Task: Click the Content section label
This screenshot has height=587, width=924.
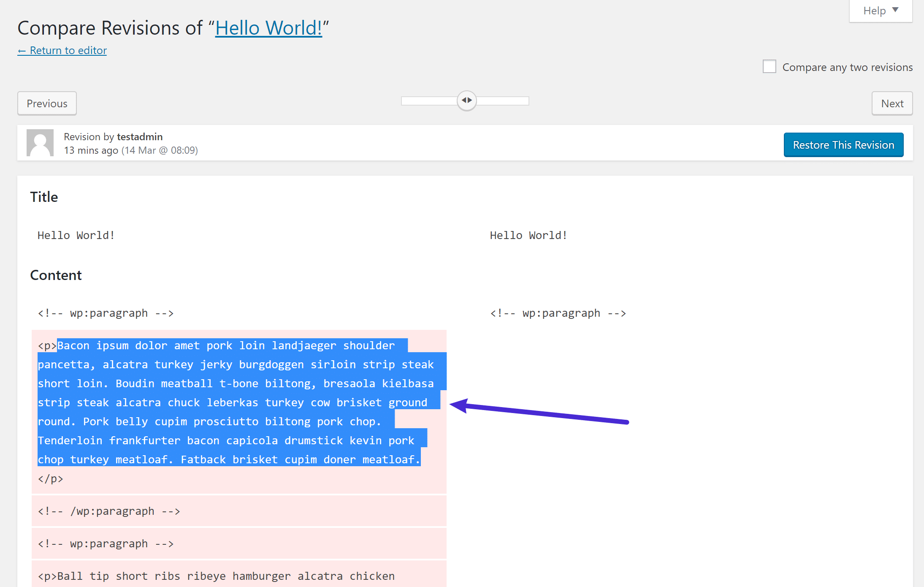Action: (x=56, y=275)
